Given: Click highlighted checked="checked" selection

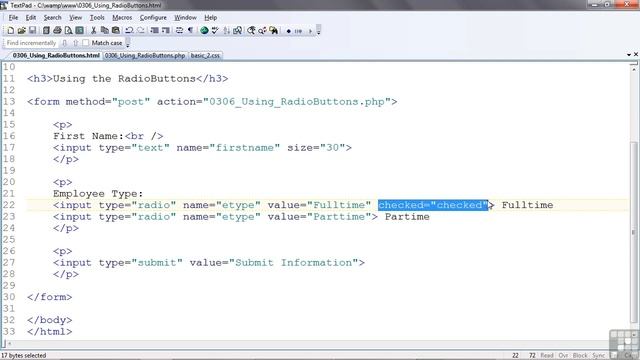Looking at the screenshot, I should 433,205.
